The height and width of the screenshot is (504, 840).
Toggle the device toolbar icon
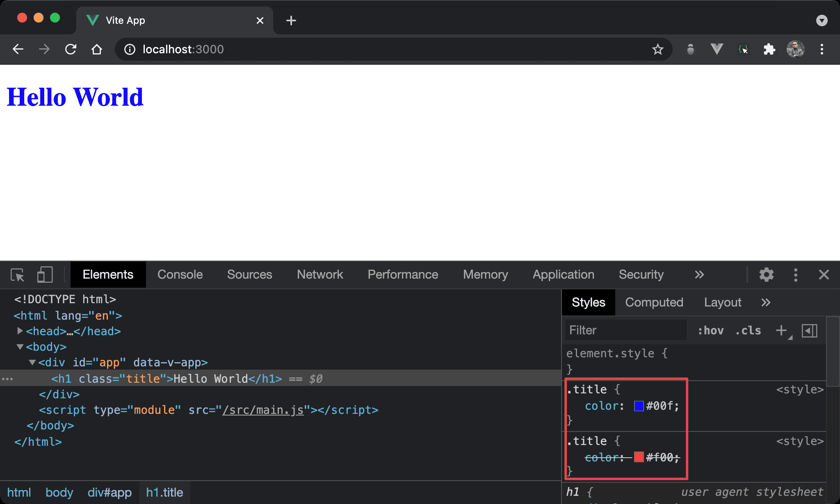click(45, 275)
